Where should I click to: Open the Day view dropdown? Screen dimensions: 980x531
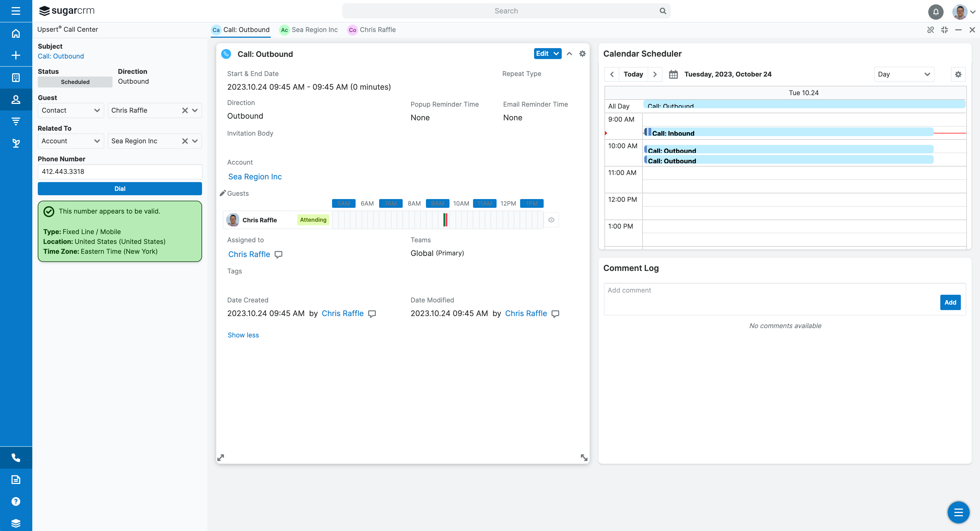tap(904, 74)
